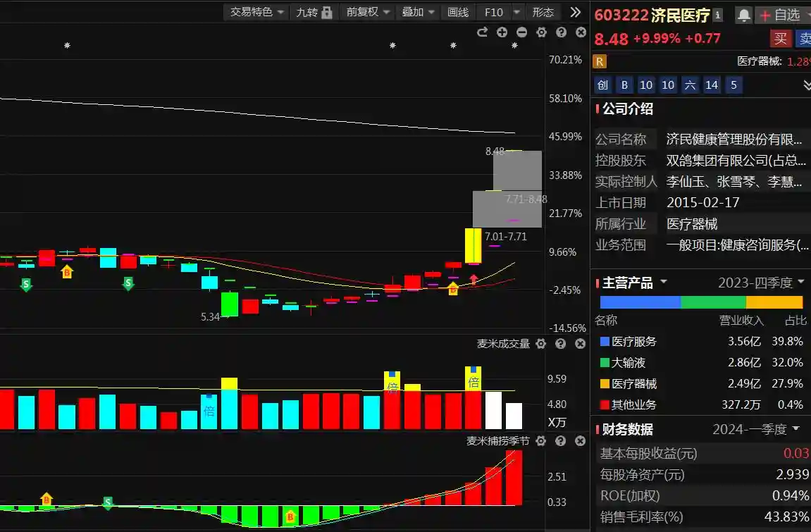Expand the 前复权 adjustment dropdown

(x=368, y=12)
